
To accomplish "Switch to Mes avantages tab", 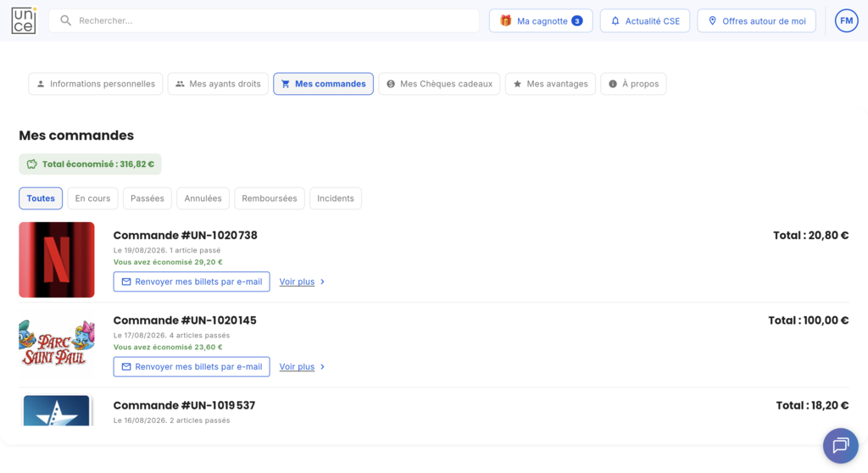I will [x=550, y=84].
